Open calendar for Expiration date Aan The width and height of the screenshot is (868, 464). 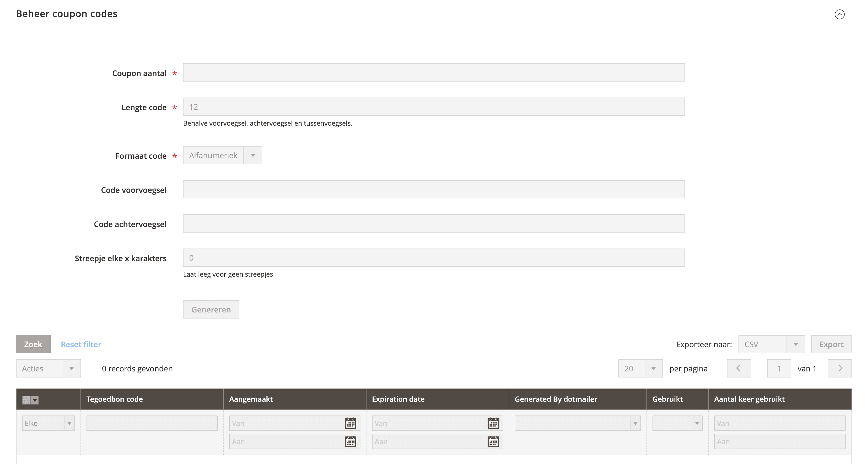[493, 441]
